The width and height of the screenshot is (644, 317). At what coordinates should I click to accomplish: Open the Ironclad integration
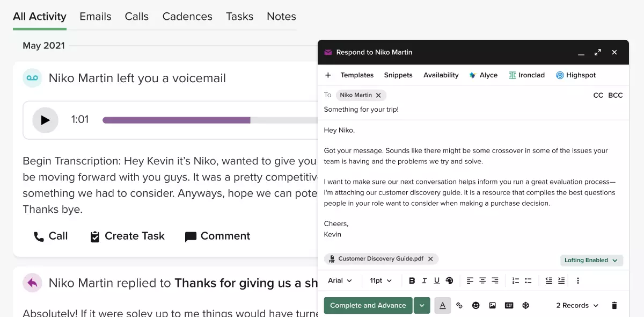pos(526,75)
